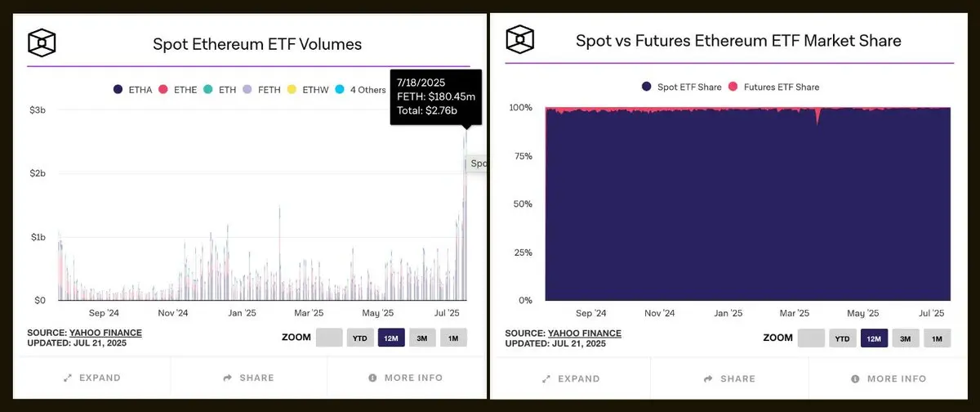
Task: Select 3M zoom on Market Share chart
Action: coord(906,338)
